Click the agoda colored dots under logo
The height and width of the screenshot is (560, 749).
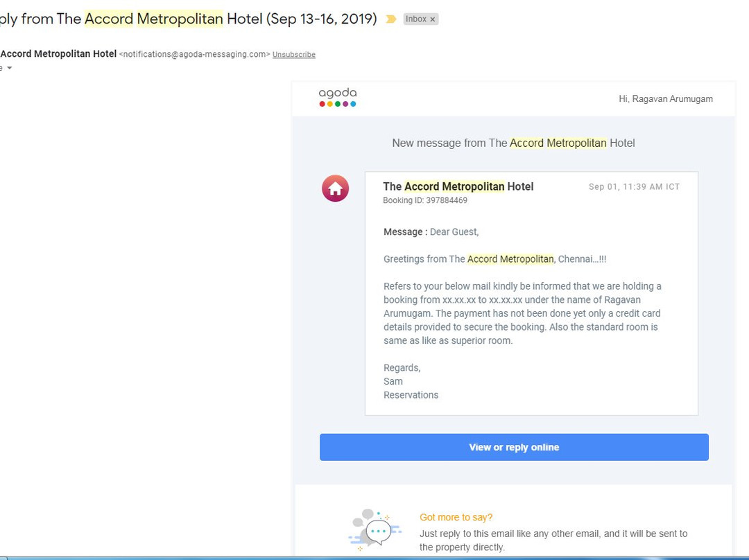[x=337, y=104]
